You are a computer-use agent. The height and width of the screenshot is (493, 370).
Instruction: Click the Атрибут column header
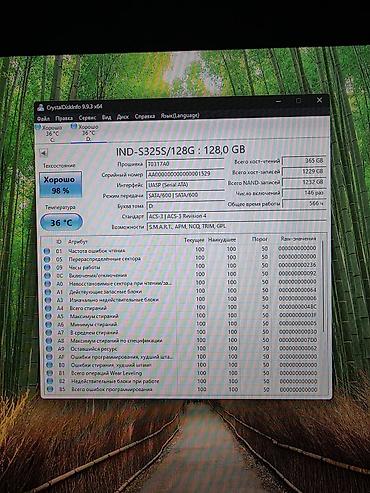coord(78,241)
